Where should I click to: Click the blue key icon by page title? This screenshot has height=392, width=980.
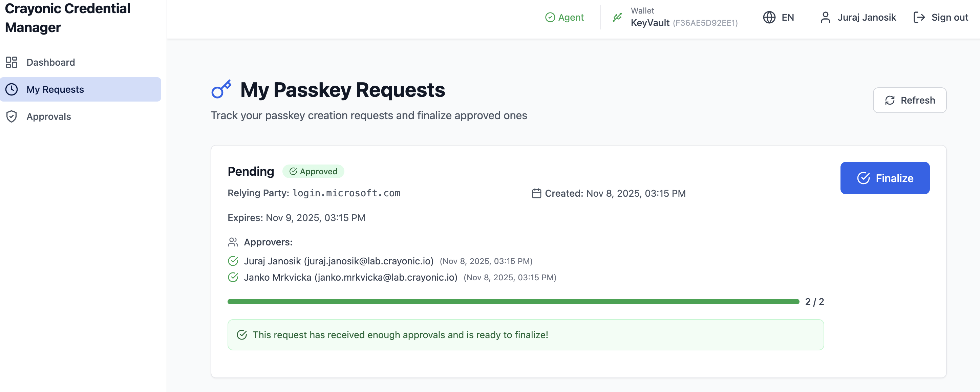click(221, 89)
